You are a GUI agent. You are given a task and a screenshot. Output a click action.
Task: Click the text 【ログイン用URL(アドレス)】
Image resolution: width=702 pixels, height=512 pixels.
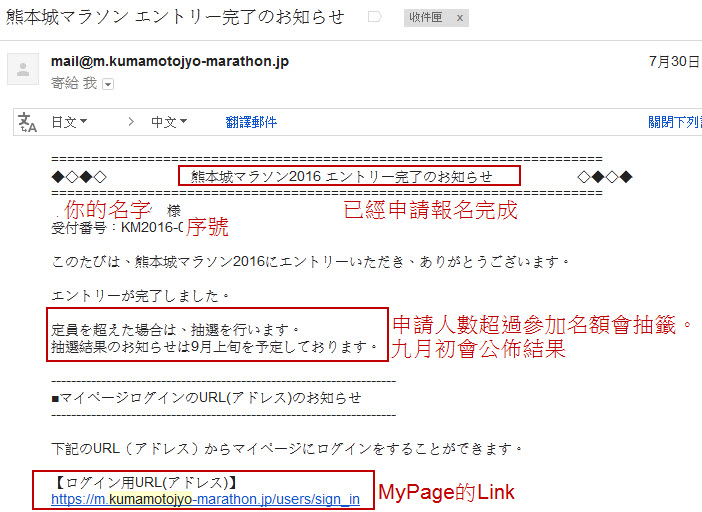[x=146, y=482]
